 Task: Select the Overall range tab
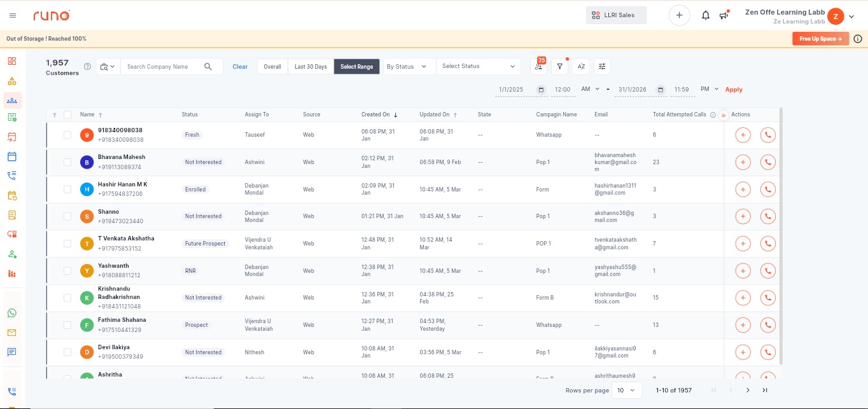[x=272, y=66]
